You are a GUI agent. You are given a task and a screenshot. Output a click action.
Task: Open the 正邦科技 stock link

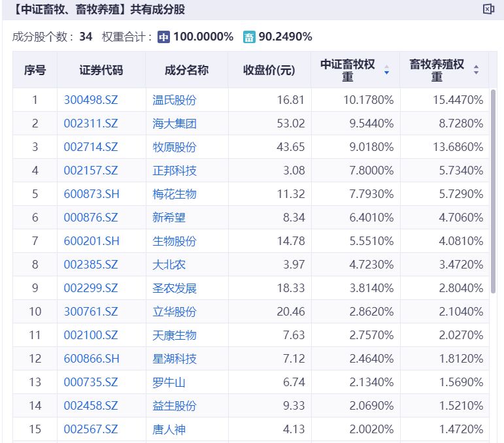click(175, 171)
